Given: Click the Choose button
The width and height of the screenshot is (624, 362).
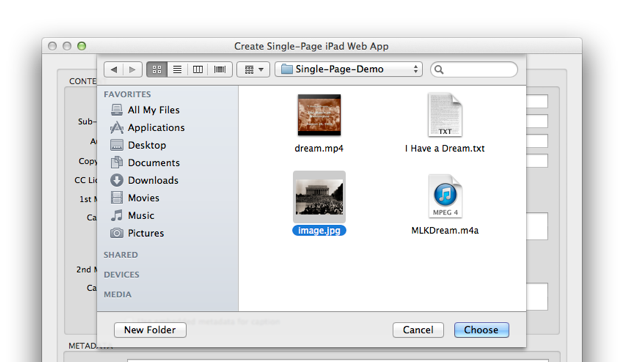Looking at the screenshot, I should pyautogui.click(x=481, y=330).
